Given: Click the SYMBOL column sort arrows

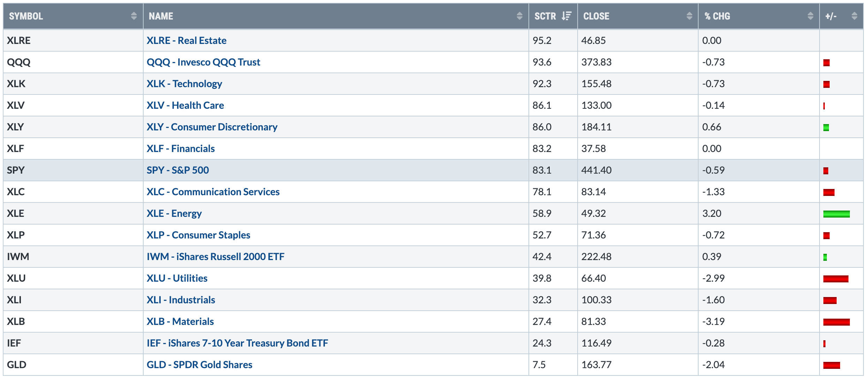Looking at the screenshot, I should (x=134, y=16).
